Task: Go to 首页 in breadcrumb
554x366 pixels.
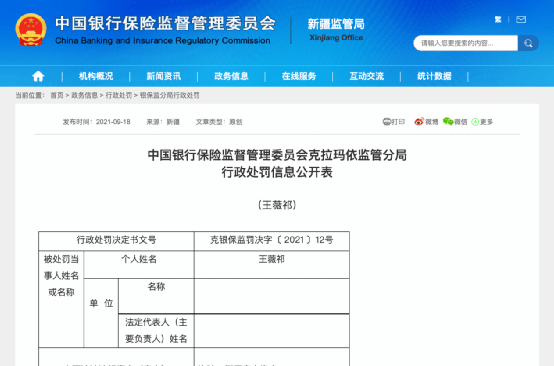Action: click(57, 95)
